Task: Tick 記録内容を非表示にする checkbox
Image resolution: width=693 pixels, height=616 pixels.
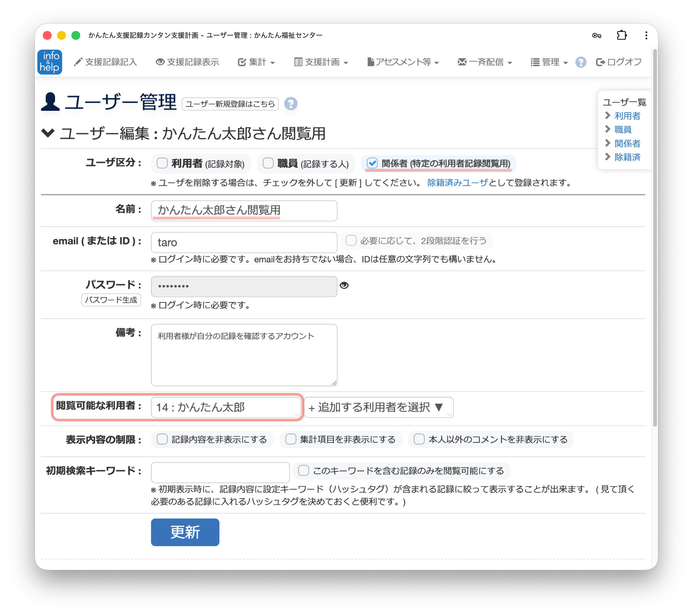Action: pos(162,439)
